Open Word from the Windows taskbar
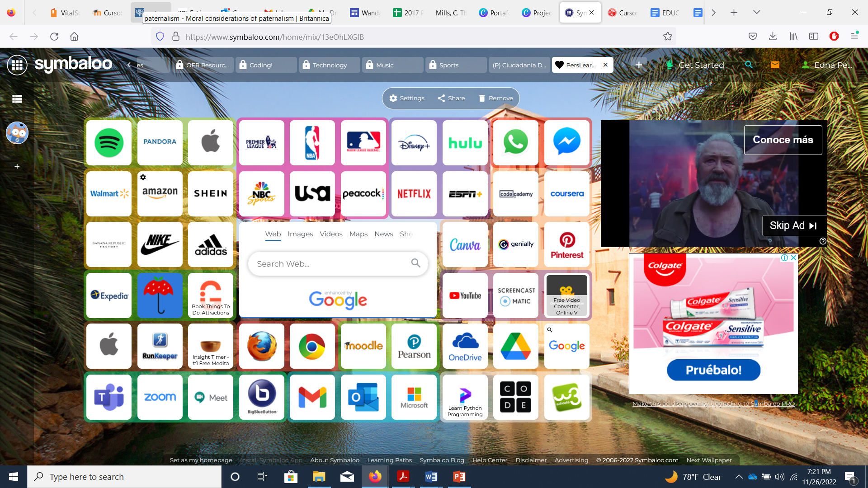The height and width of the screenshot is (488, 868). [431, 477]
